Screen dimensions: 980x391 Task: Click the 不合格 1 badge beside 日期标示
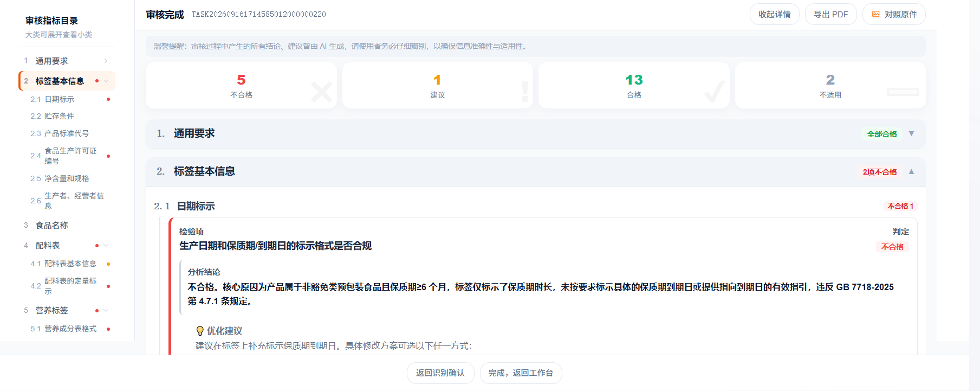coord(900,206)
